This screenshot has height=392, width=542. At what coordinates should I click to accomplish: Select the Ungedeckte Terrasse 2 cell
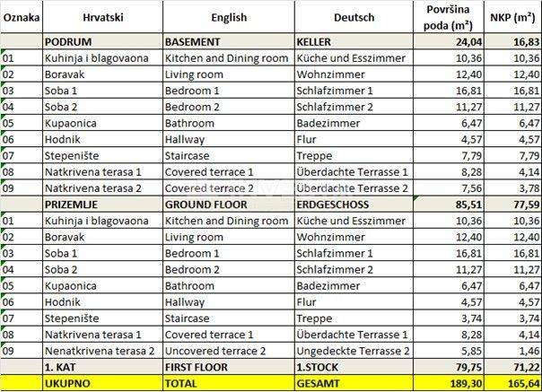352,351
